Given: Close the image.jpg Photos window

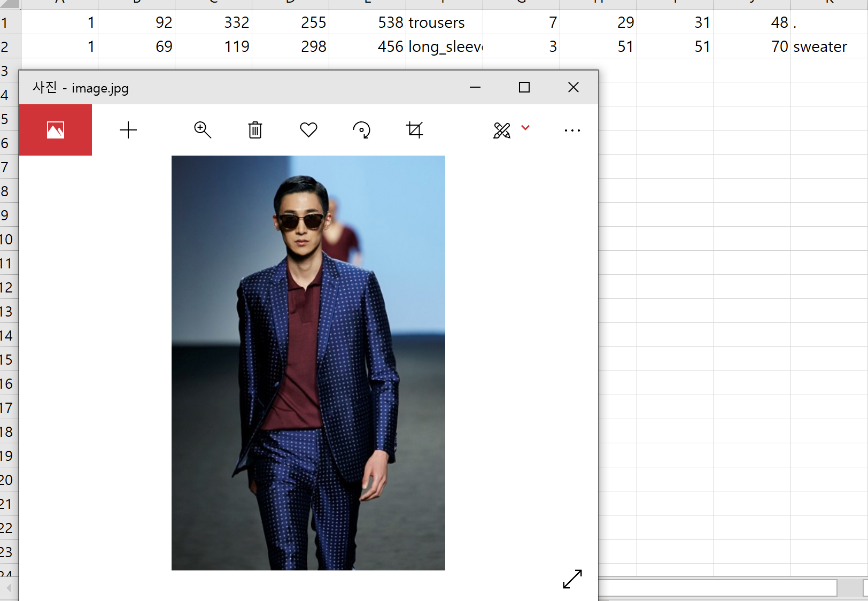Looking at the screenshot, I should (573, 87).
